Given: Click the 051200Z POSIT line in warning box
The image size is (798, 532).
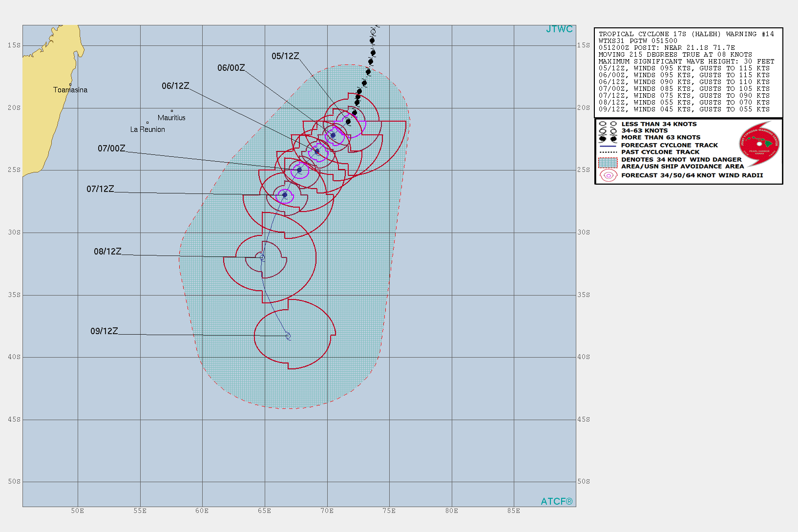Looking at the screenshot, I should click(667, 48).
